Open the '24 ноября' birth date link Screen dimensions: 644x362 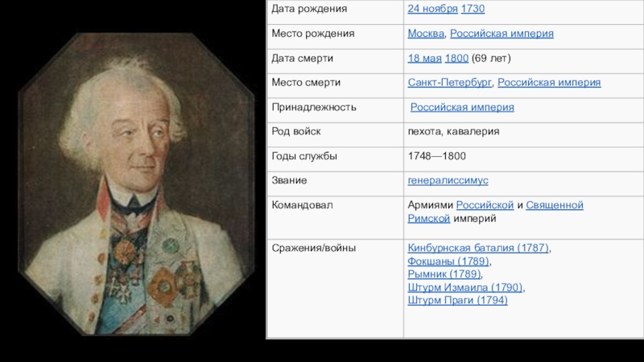pyautogui.click(x=432, y=9)
